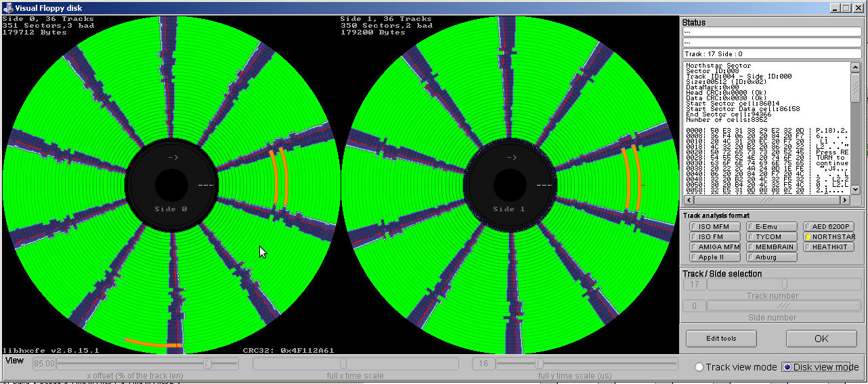The image size is (868, 384).
Task: Enable ISO FM track analysis format
Action: [714, 236]
